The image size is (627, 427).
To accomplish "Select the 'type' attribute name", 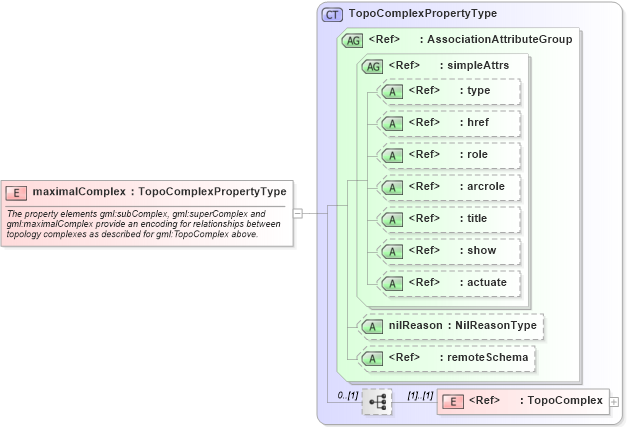I will tap(479, 90).
